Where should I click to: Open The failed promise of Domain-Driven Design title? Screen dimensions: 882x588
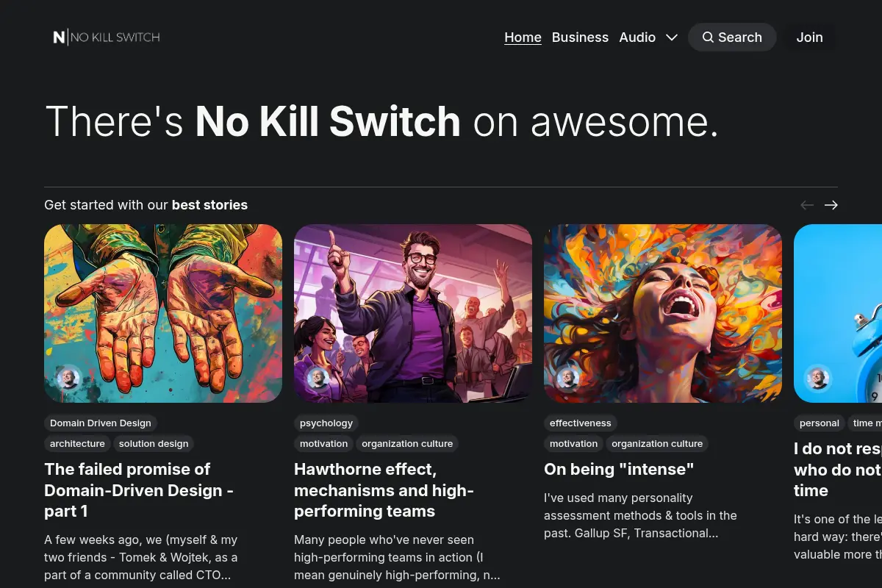[139, 490]
